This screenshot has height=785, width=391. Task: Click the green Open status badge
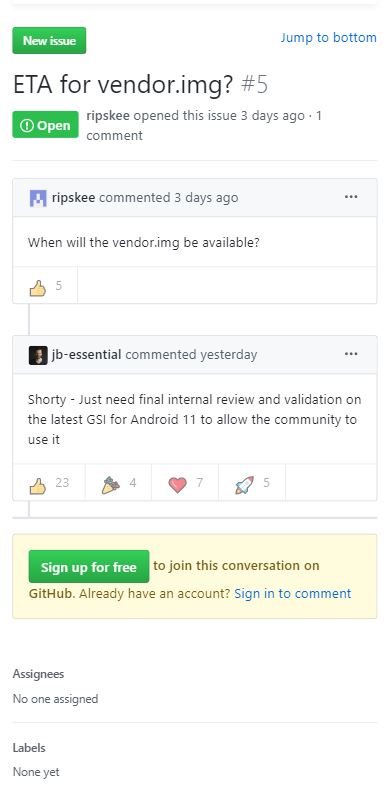tap(46, 125)
